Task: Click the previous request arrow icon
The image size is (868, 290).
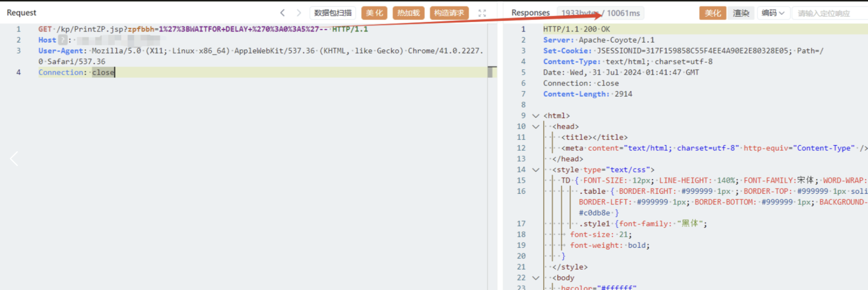Action: point(282,13)
